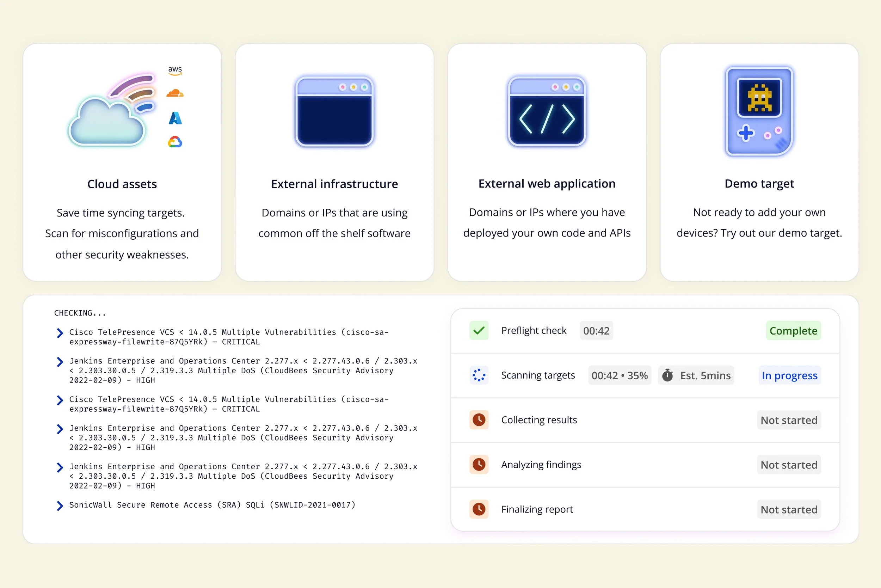The height and width of the screenshot is (588, 881).
Task: Click the blue In progress status badge
Action: point(789,375)
